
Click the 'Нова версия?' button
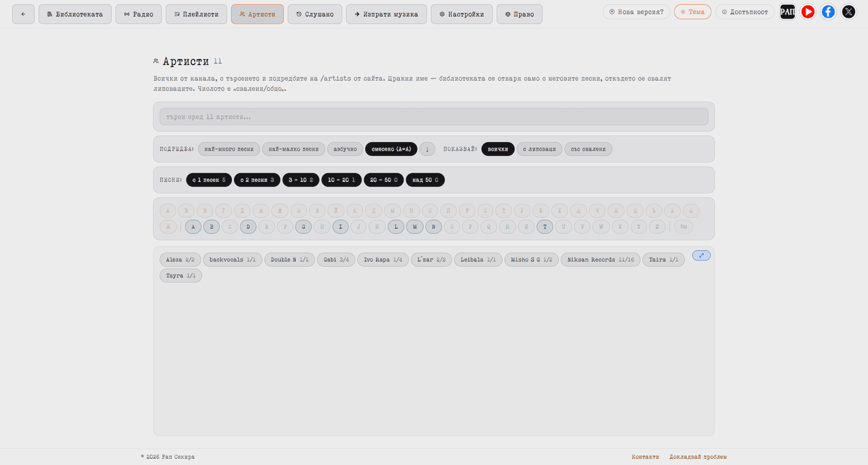coord(637,12)
